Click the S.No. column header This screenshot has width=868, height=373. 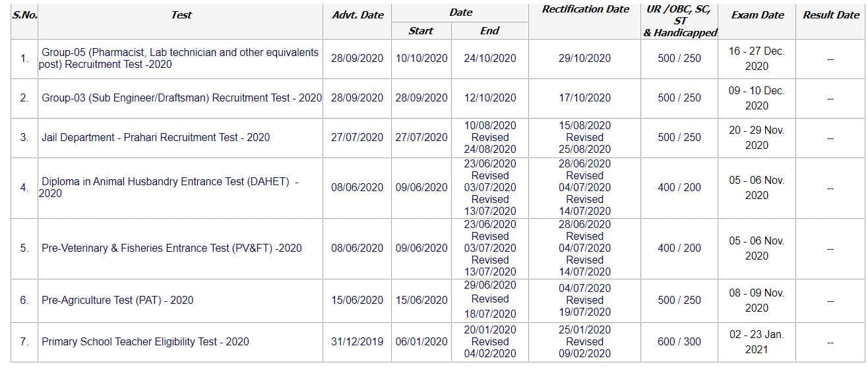click(x=24, y=14)
